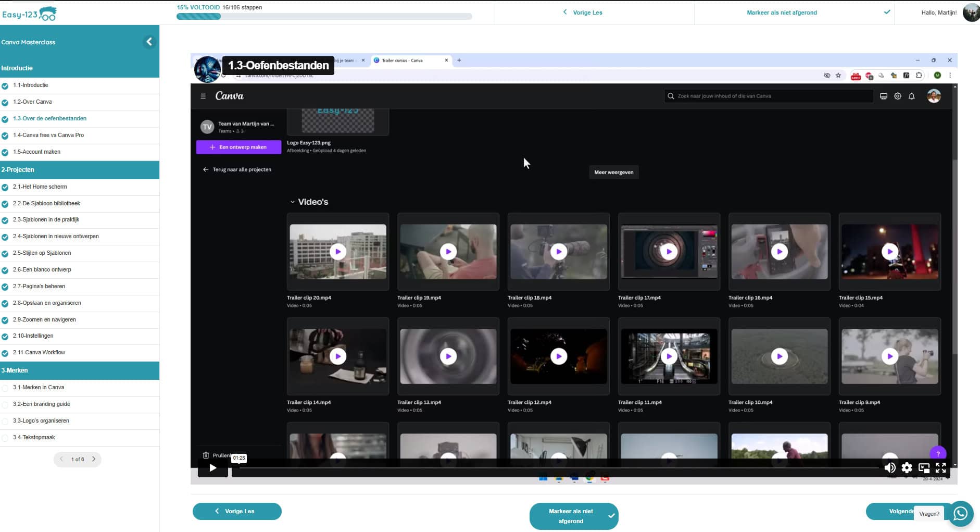Open lesson 1.4-Canva free vs Canva Pro
The width and height of the screenshot is (980, 532).
48,135
